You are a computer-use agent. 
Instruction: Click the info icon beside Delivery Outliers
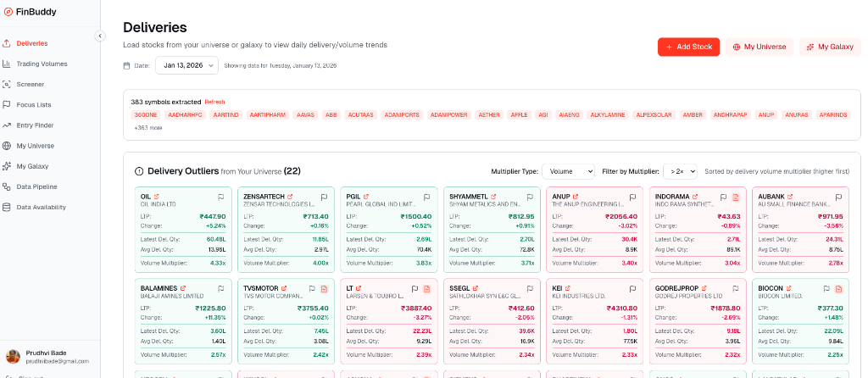139,171
